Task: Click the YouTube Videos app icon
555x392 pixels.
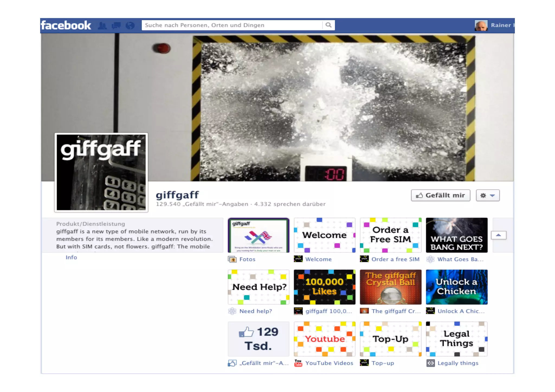Action: coord(298,363)
